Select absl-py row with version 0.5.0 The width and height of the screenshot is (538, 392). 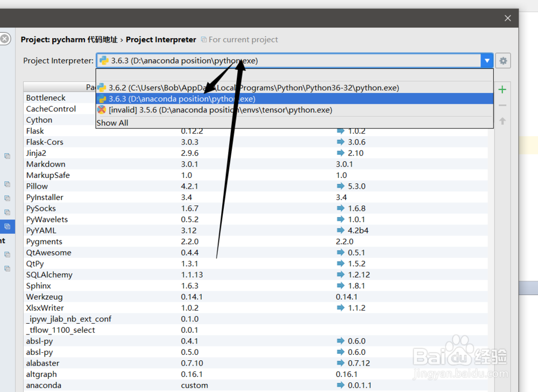[x=256, y=352]
